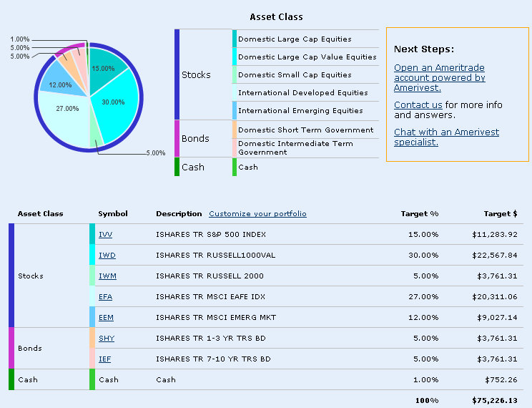Click Customize your portfolio link
The image size is (532, 408).
pyautogui.click(x=257, y=214)
